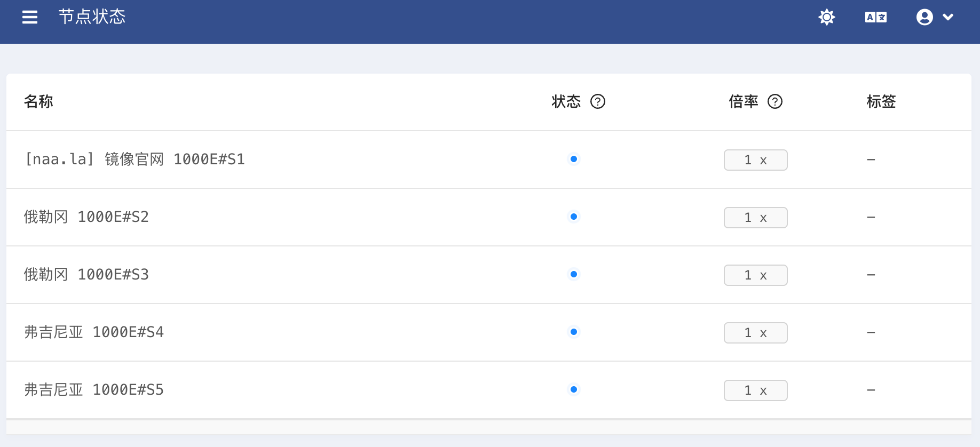This screenshot has height=447, width=980.
Task: Click the 1 x rate badge for 1000E#S1
Action: click(x=755, y=160)
